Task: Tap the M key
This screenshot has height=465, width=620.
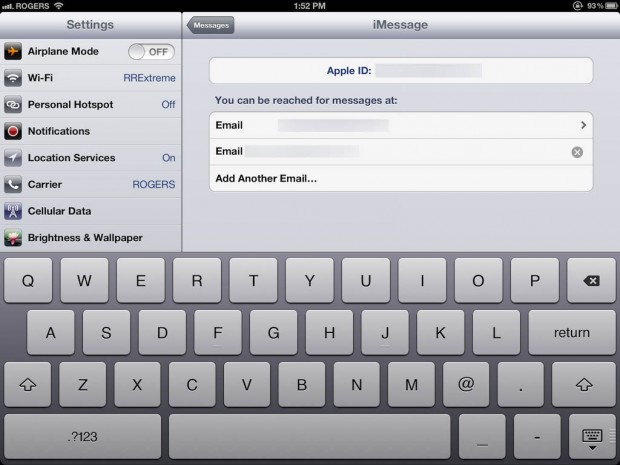Action: (x=411, y=384)
